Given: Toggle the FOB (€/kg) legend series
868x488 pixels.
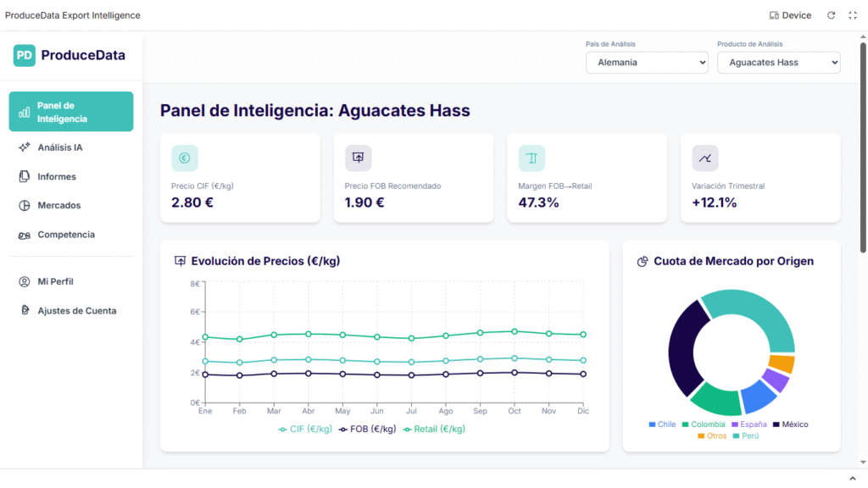Looking at the screenshot, I should point(367,429).
